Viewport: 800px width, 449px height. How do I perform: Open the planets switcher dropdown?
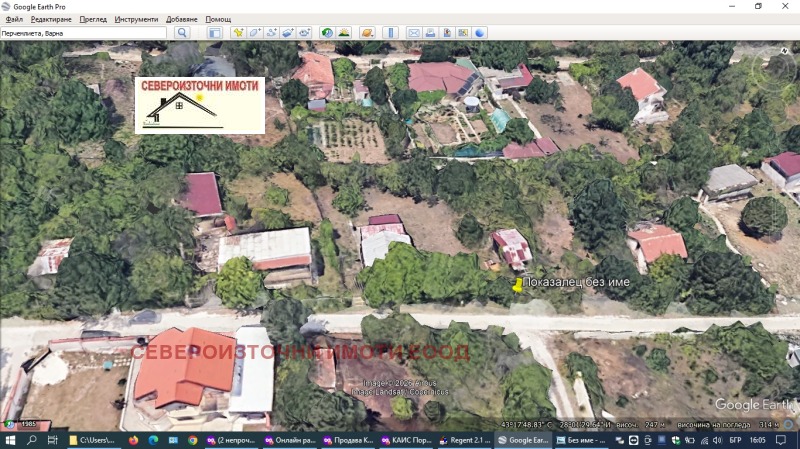point(367,33)
